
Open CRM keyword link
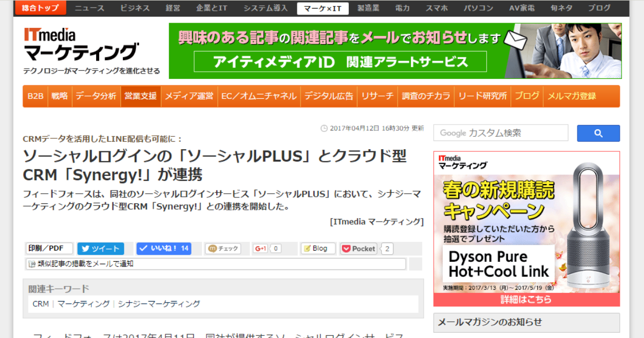tap(41, 304)
